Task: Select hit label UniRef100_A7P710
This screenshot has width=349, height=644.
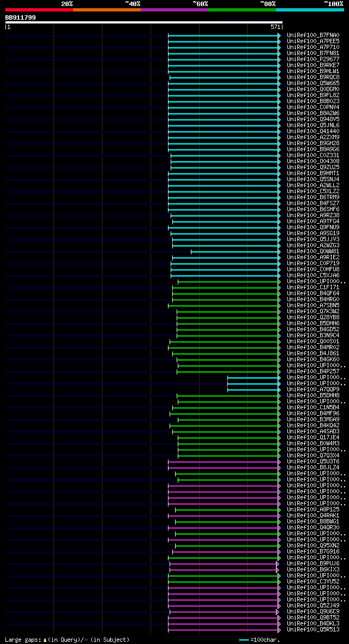Action: (x=313, y=47)
